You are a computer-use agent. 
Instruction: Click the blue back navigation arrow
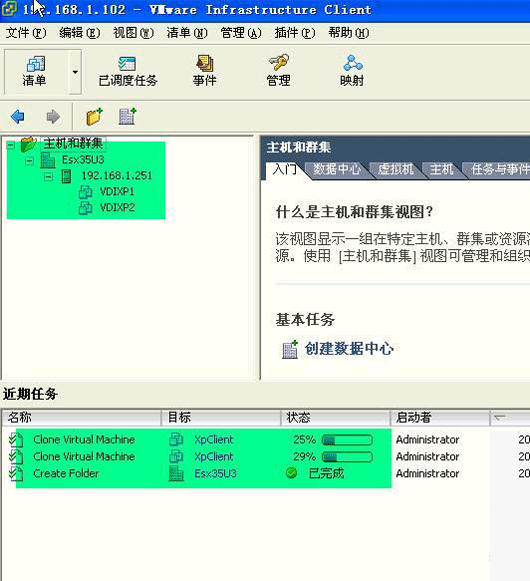[17, 117]
